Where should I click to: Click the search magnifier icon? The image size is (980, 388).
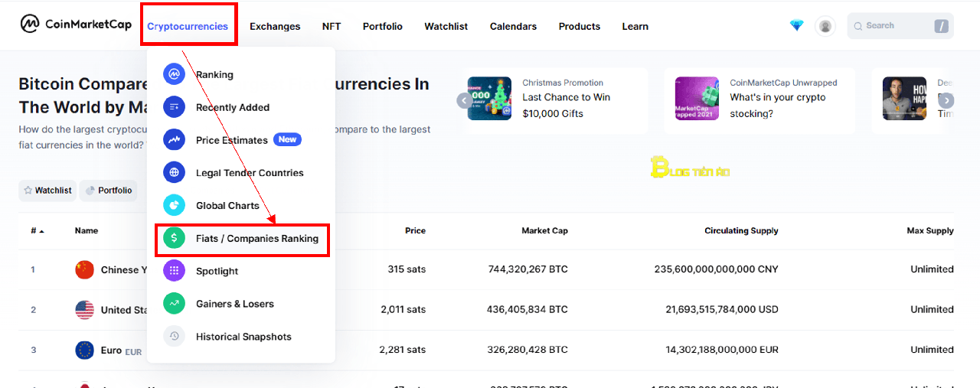859,26
